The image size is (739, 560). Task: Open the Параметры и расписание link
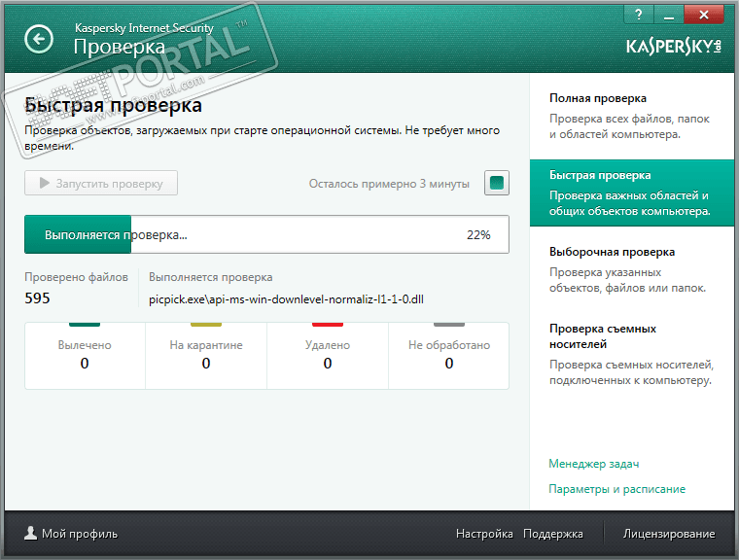616,489
